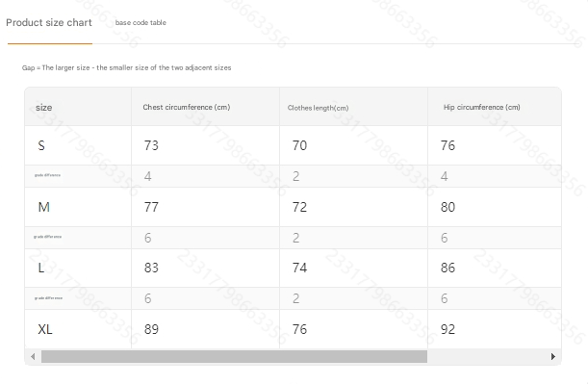Click the L size row label

41,268
